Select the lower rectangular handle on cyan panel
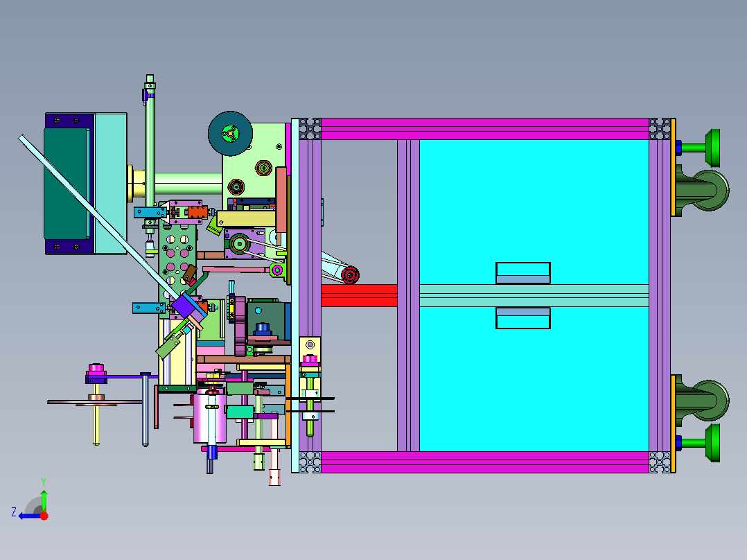 click(x=523, y=318)
